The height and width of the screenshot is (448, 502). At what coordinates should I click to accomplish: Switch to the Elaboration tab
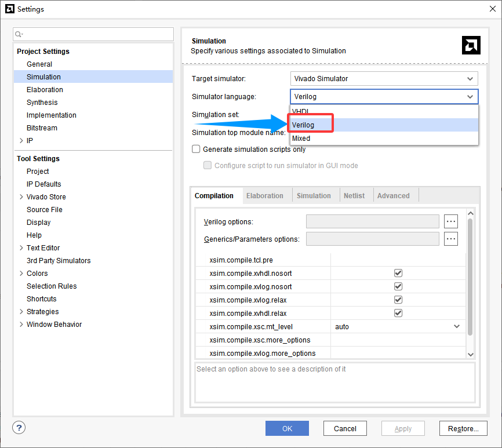click(265, 195)
